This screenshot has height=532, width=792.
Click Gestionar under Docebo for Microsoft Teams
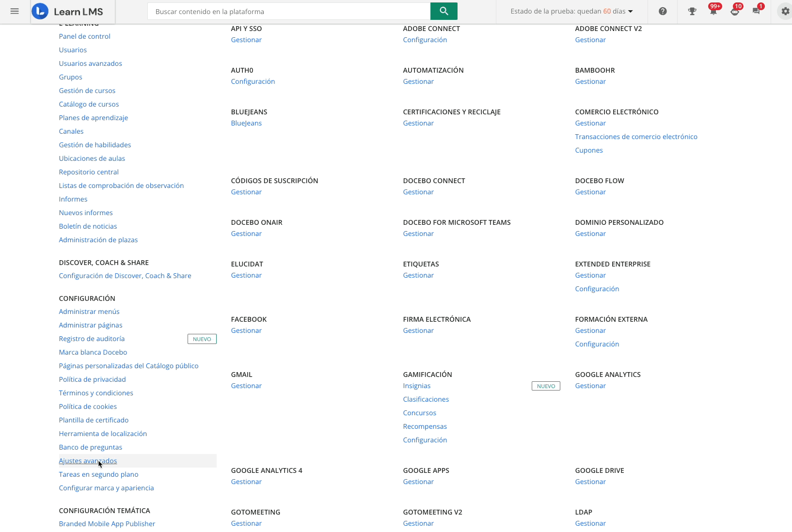(418, 234)
